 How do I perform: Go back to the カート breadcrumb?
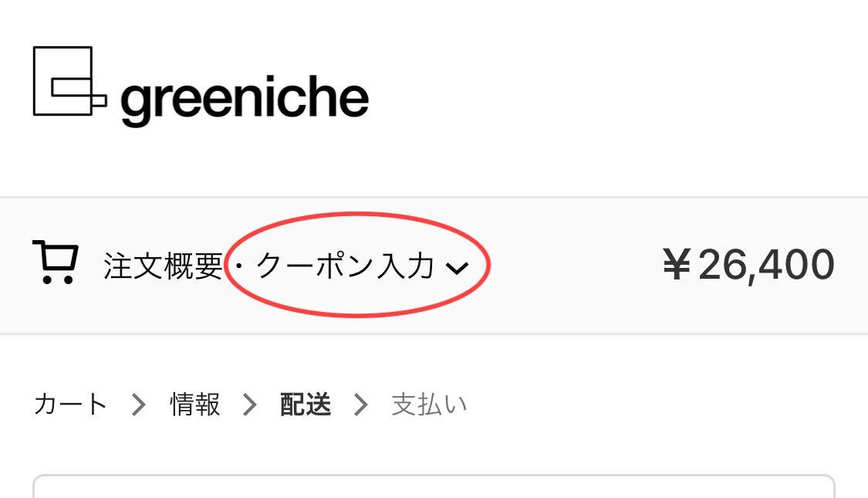tap(70, 405)
